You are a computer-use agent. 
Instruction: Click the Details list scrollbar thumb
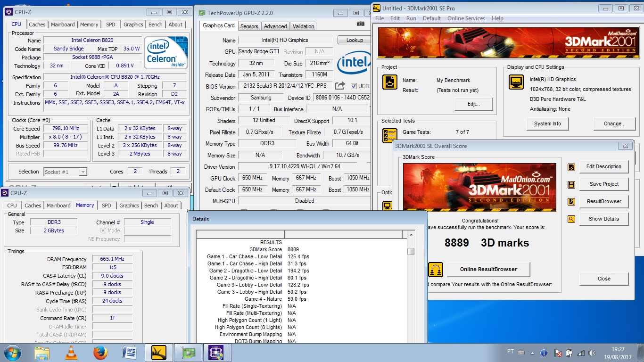(x=411, y=251)
